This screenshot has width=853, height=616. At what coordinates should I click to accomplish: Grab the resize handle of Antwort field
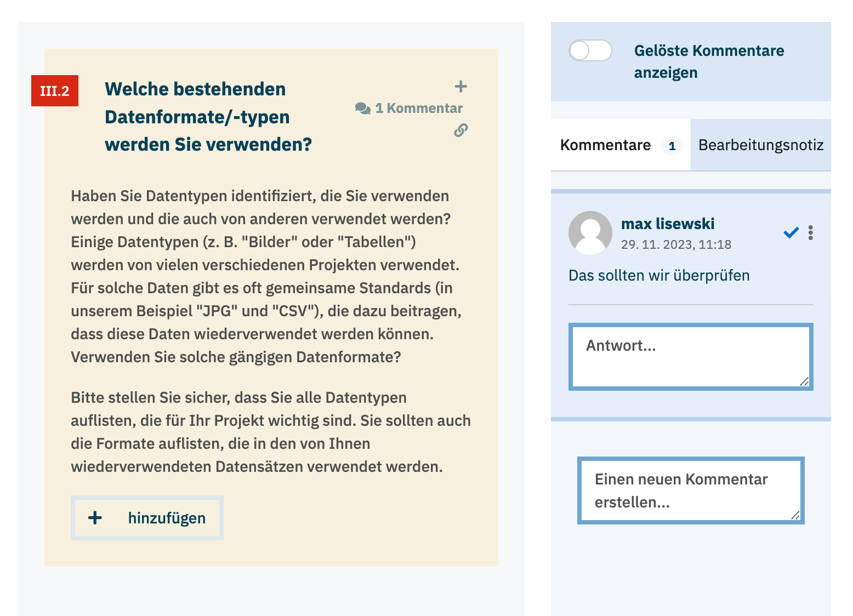tap(804, 381)
